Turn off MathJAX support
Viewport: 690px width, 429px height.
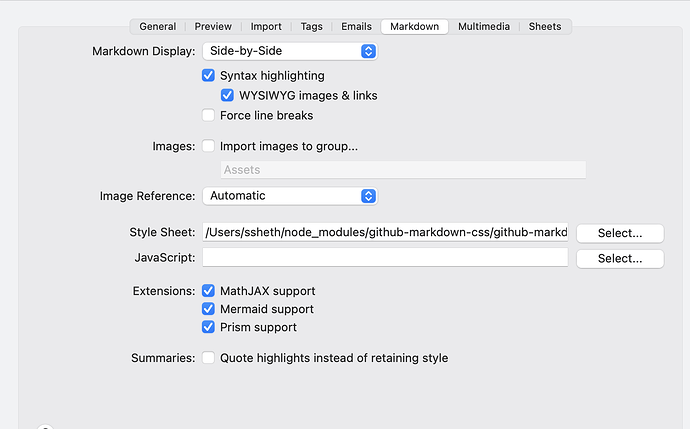pos(209,291)
